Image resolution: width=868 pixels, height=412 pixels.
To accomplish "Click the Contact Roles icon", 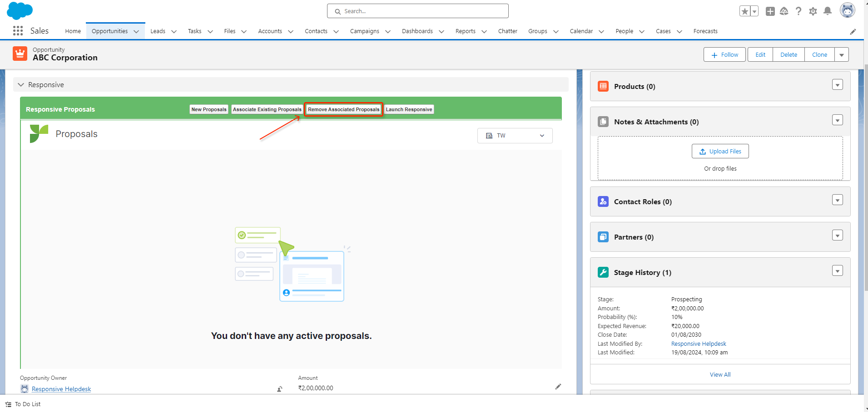I will click(603, 201).
